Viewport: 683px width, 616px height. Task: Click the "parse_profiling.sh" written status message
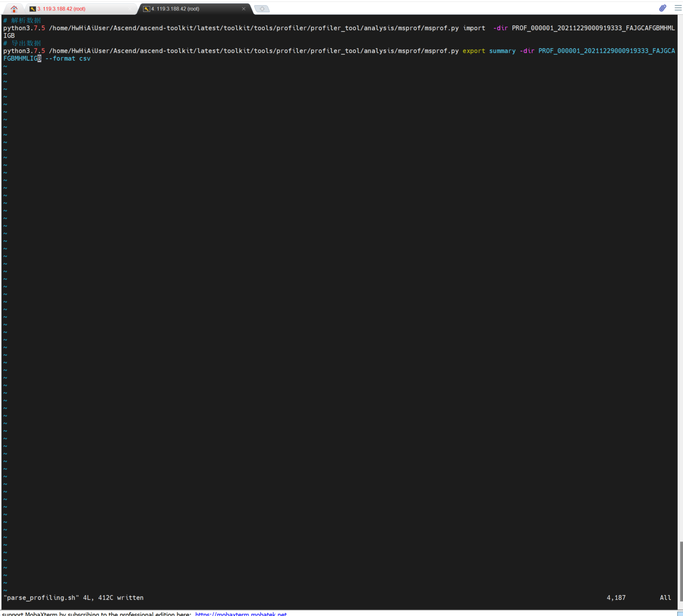point(74,597)
